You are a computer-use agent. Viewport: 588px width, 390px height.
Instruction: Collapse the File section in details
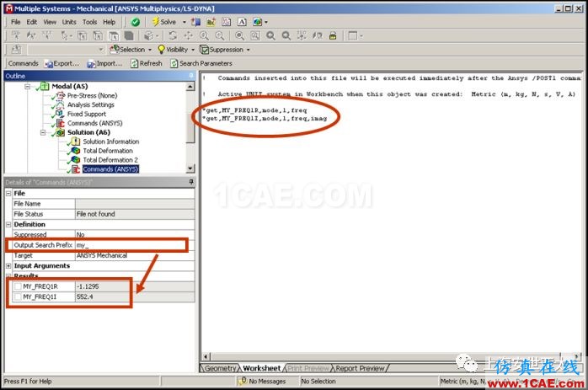point(8,194)
